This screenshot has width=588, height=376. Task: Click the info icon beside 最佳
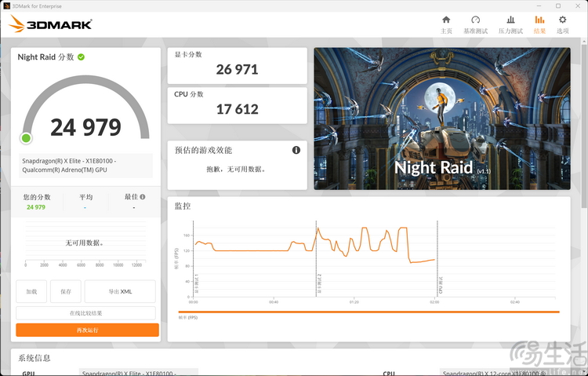143,197
